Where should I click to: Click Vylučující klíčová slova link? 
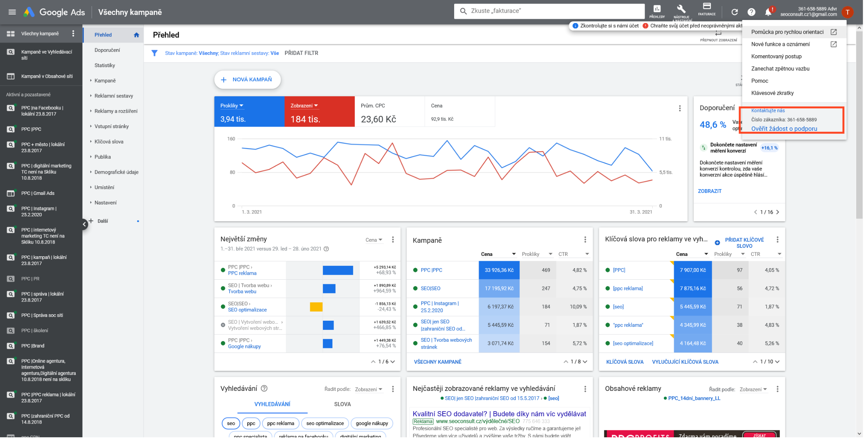pyautogui.click(x=689, y=364)
